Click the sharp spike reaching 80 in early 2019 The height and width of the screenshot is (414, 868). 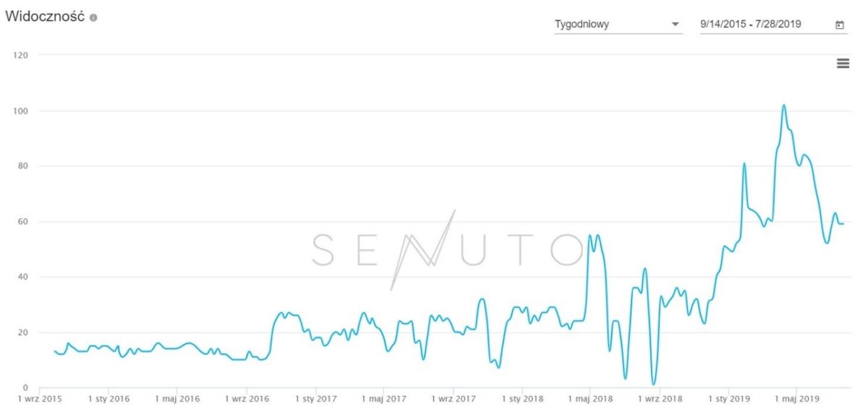coord(744,164)
